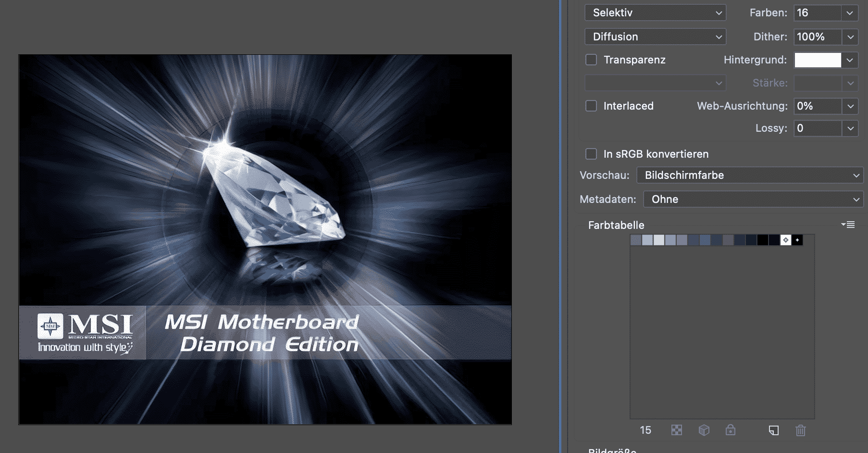The image size is (868, 453).
Task: Select the white color table swatch with diamond marker
Action: 786,240
